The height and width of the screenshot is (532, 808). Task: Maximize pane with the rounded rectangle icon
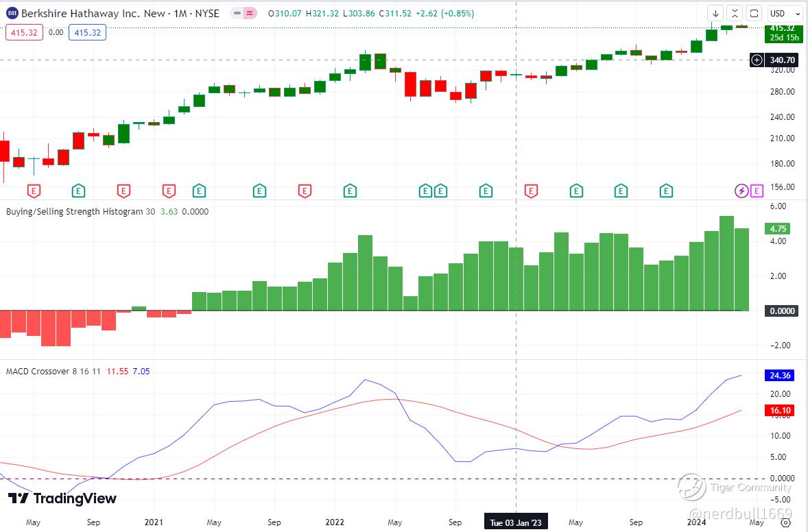tap(754, 14)
